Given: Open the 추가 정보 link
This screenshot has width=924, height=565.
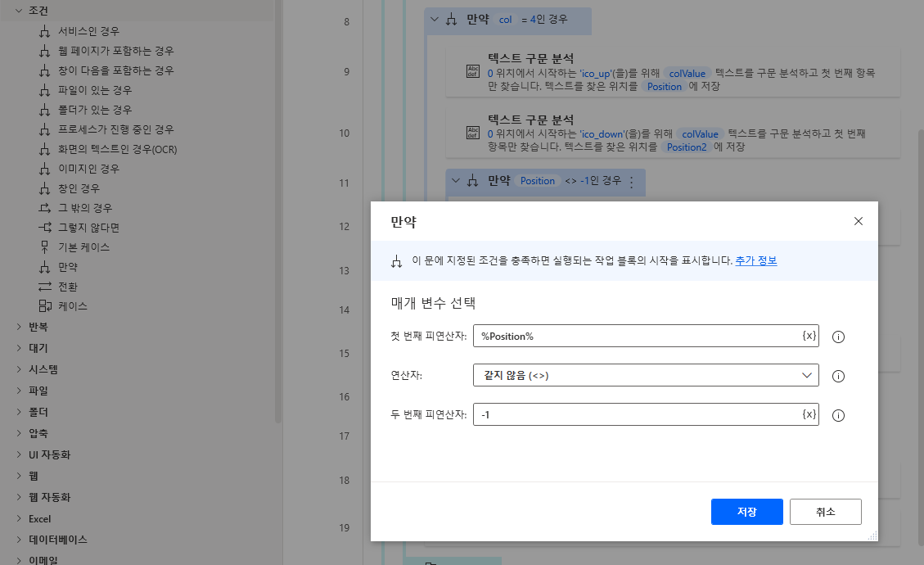Looking at the screenshot, I should (x=756, y=260).
